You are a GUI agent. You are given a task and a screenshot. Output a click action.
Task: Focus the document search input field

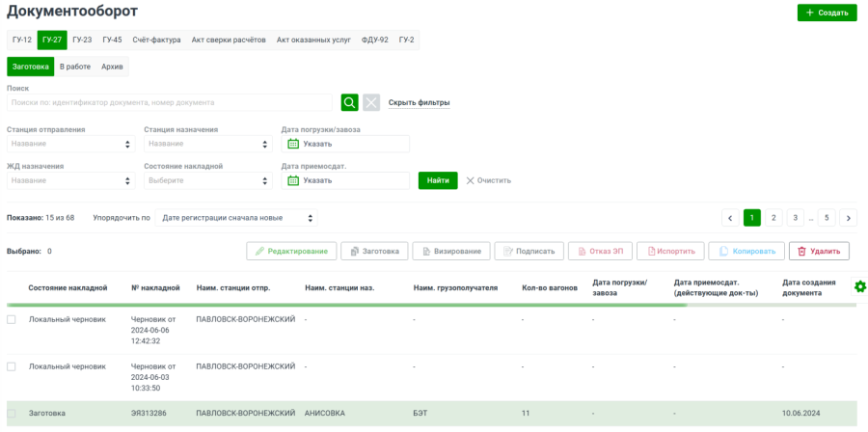169,102
